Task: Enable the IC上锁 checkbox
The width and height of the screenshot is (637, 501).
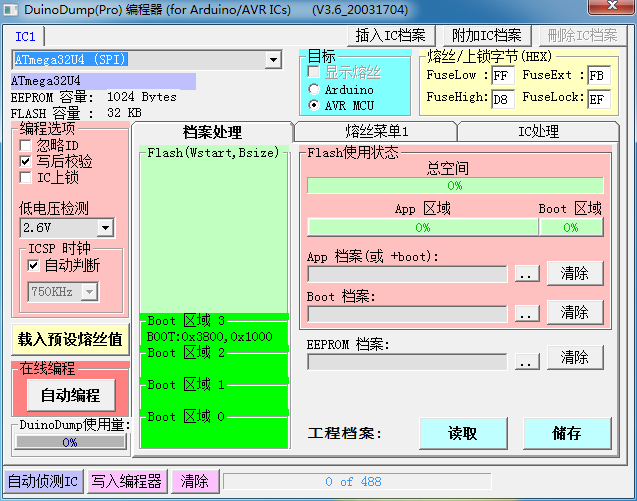Action: tap(25, 178)
